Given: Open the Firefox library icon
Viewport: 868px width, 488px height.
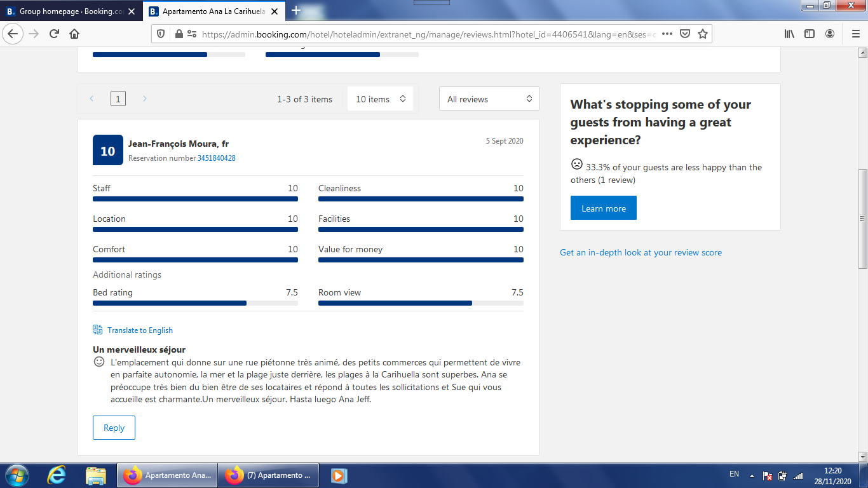Looking at the screenshot, I should (x=789, y=34).
